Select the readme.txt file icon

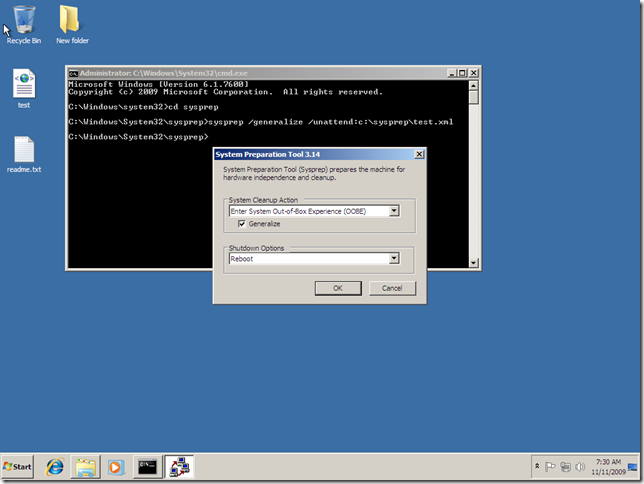[x=24, y=154]
